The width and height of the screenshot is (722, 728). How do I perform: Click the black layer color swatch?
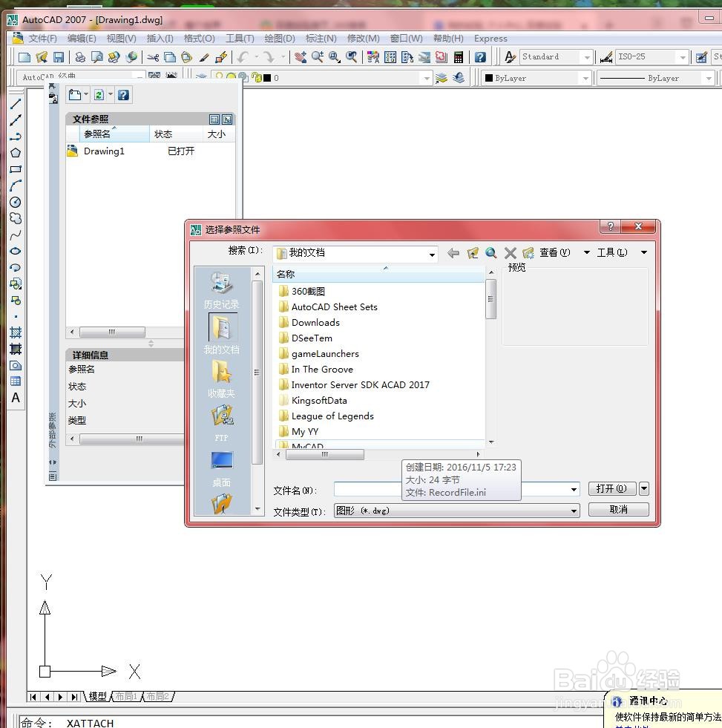click(267, 78)
